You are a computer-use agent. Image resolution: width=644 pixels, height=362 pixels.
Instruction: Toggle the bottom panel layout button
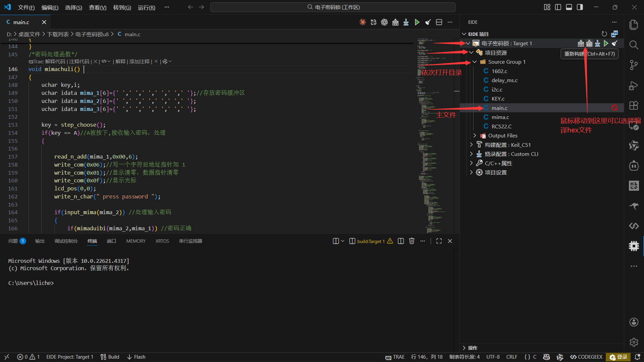(569, 7)
